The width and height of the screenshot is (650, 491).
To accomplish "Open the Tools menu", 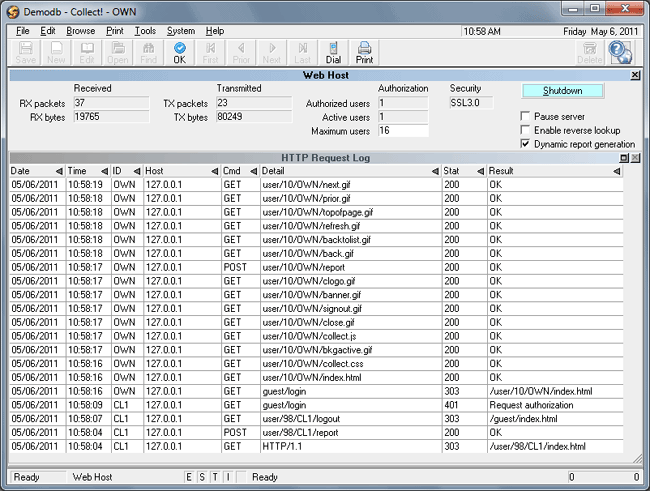I will 145,31.
